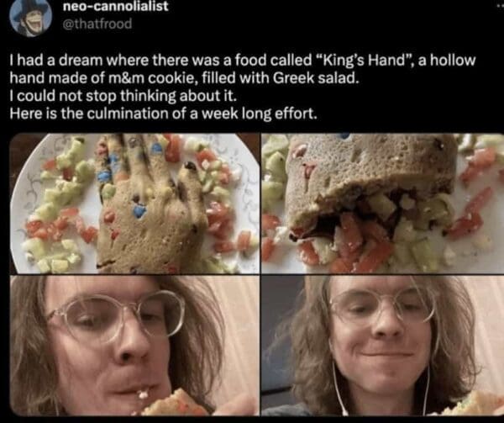Click "I could not stop thinking about it" line
504x423 pixels.
click(x=123, y=96)
